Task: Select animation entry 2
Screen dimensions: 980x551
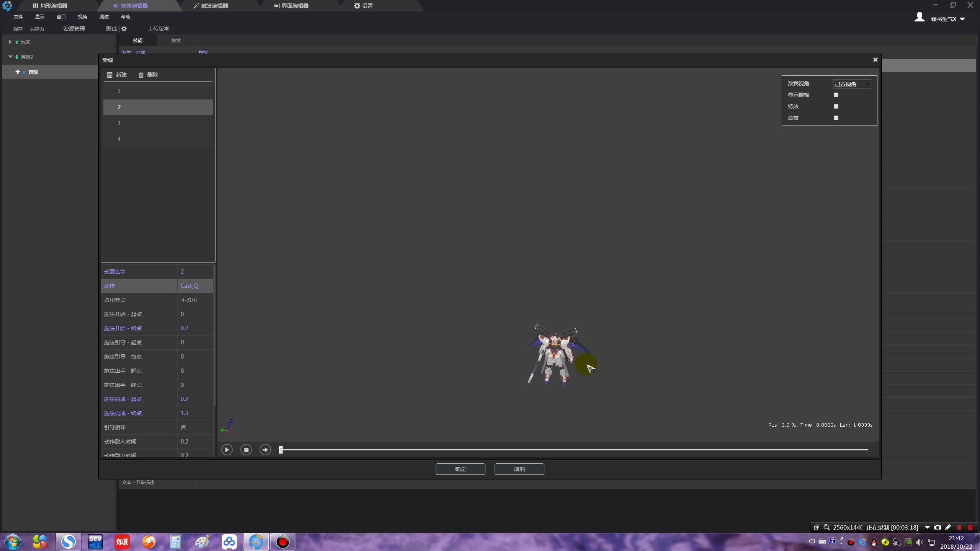Action: 158,107
